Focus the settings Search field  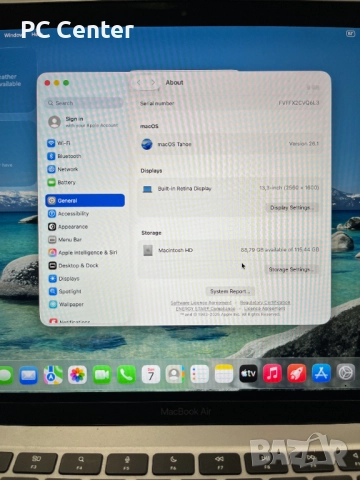tap(84, 103)
